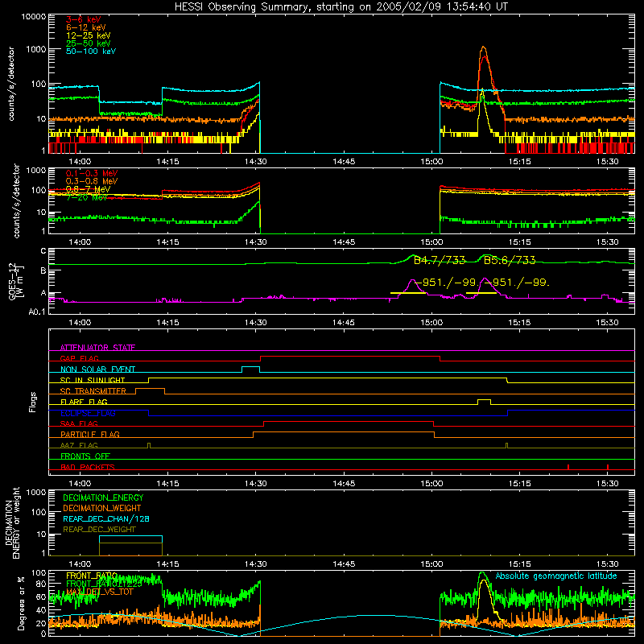
Task: Click the yellow flare bar below B4.7/733
Action: pyautogui.click(x=408, y=293)
